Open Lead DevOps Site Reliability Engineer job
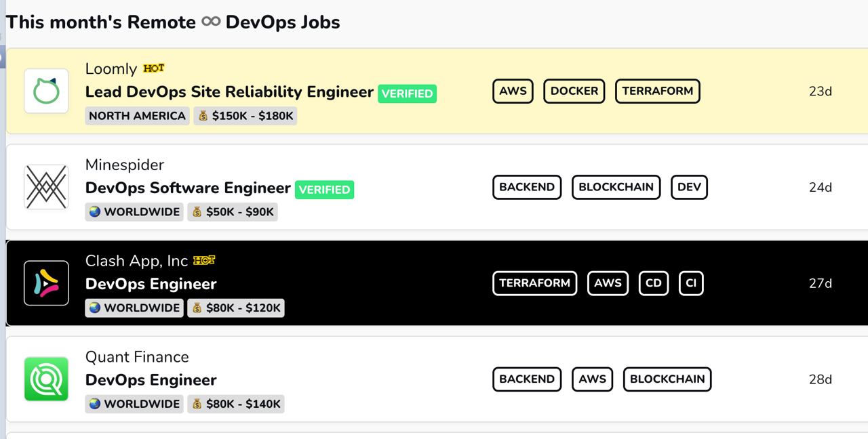 229,92
